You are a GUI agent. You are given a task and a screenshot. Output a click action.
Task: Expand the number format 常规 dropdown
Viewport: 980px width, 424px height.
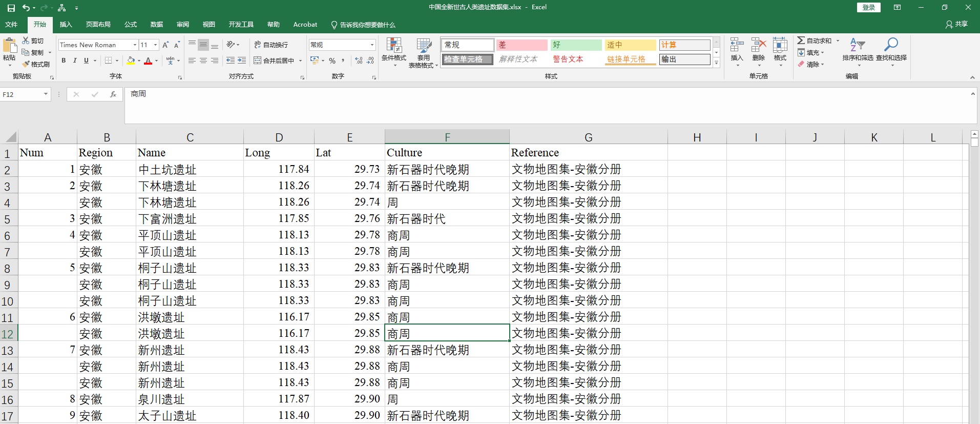click(372, 45)
